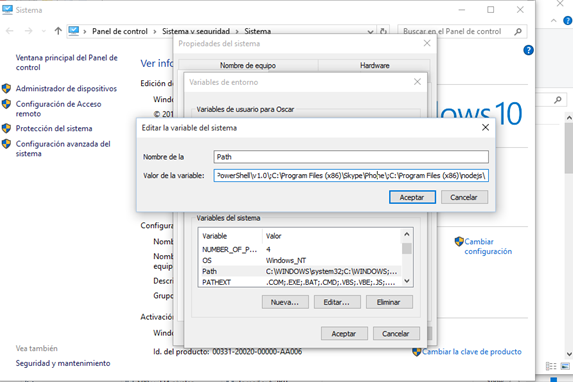Click background window scrollbar down arrow

click(x=569, y=354)
